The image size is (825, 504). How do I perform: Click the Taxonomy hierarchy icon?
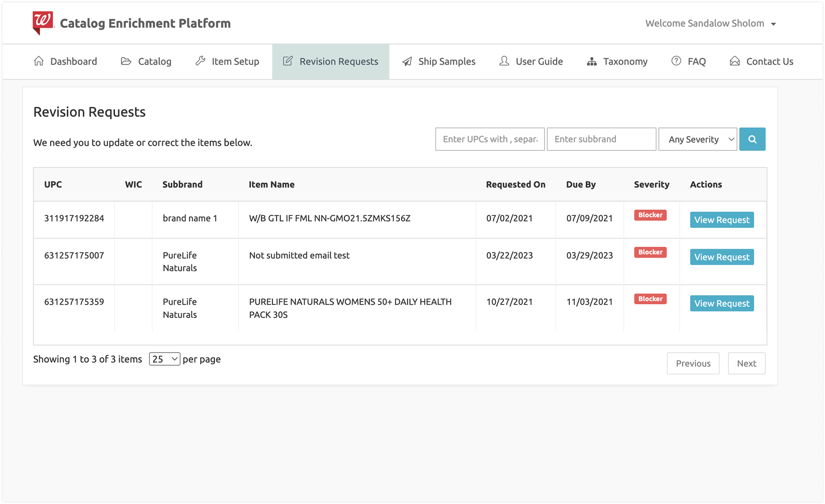click(x=592, y=61)
